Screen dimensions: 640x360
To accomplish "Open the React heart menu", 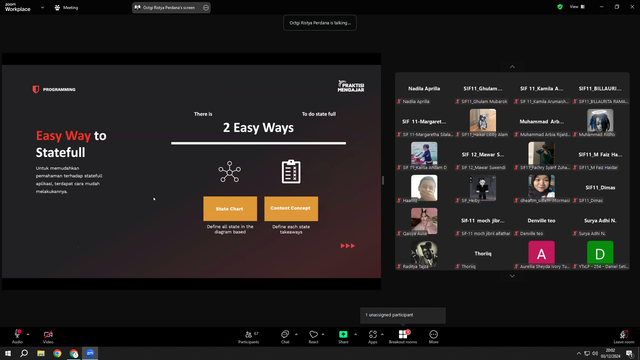I will click(x=313, y=337).
